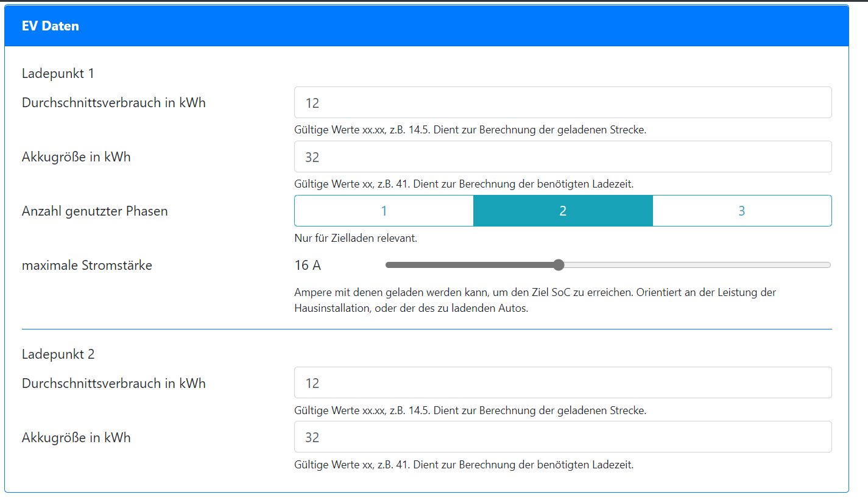
Task: Click the maximale Stromstärke slider handle
Action: pyautogui.click(x=559, y=265)
